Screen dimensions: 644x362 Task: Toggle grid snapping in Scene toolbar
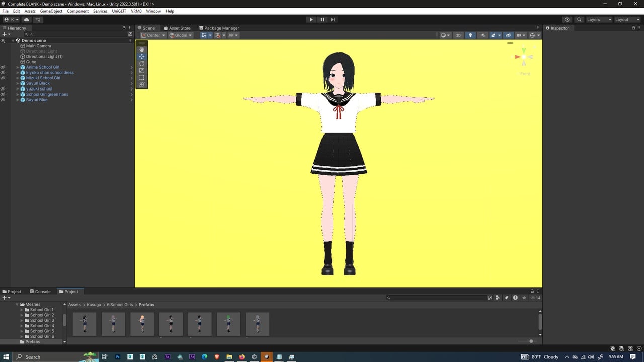[204, 35]
